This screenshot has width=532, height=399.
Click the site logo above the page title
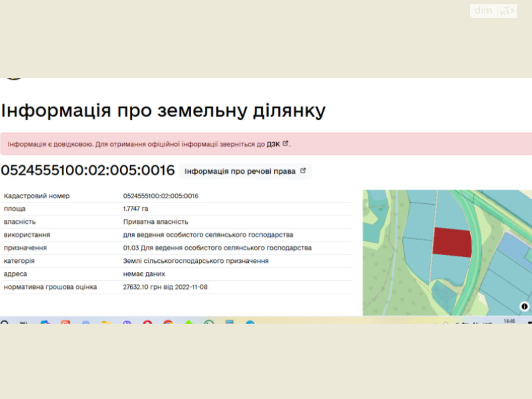(13, 76)
